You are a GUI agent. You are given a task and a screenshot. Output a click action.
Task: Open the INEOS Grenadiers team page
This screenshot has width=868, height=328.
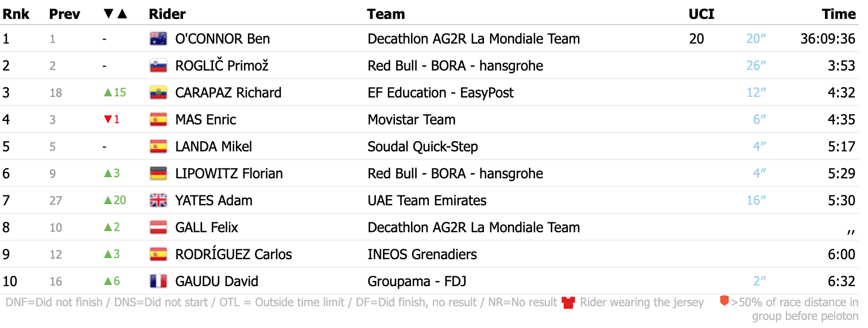pos(422,255)
